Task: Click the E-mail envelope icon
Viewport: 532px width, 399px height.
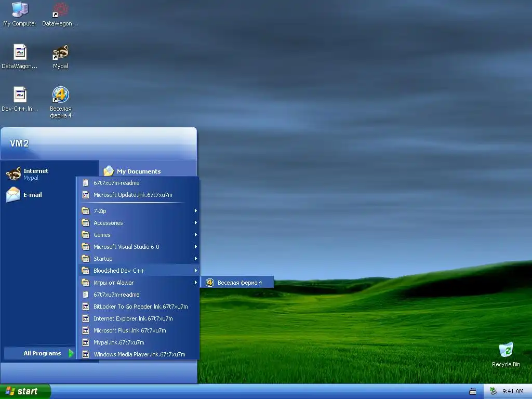Action: 13,195
